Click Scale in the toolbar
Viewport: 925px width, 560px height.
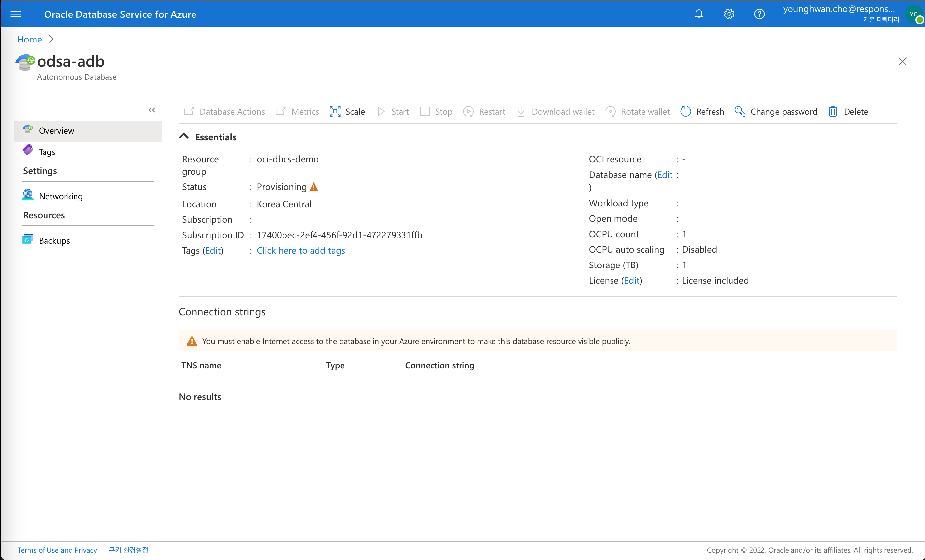tap(347, 111)
